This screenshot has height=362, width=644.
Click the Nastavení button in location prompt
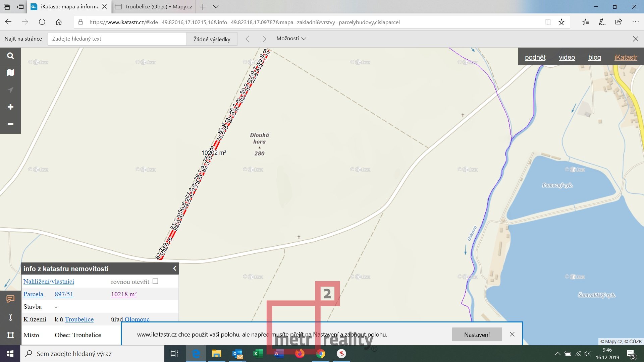(x=477, y=335)
